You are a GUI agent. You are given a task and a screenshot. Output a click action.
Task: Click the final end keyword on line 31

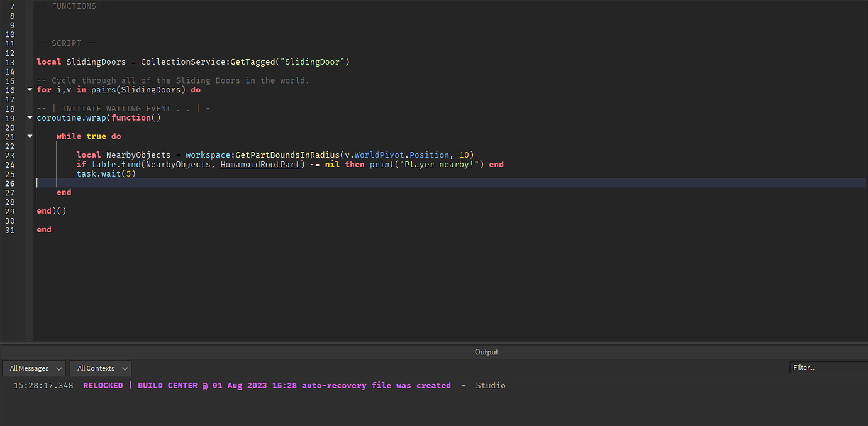(43, 229)
